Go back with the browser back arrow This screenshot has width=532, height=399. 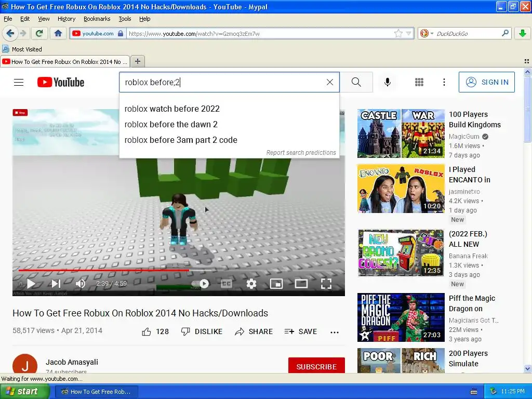pyautogui.click(x=10, y=33)
